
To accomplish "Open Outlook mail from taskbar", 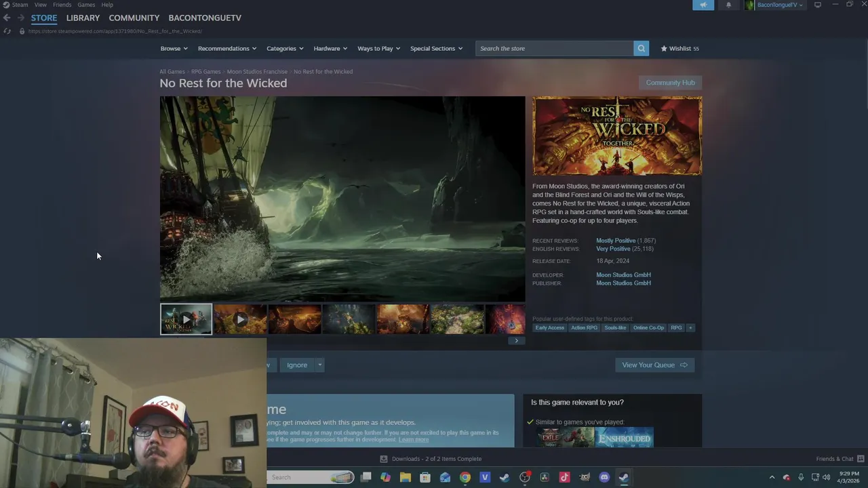I will tap(445, 477).
